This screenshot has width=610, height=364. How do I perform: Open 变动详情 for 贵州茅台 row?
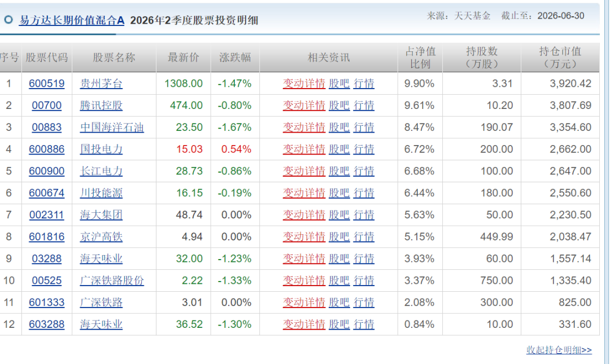click(304, 84)
